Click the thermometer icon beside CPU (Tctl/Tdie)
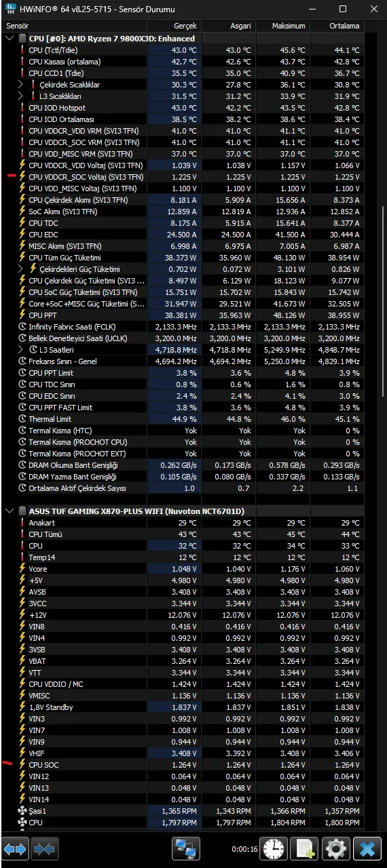The image size is (387, 868). click(22, 50)
